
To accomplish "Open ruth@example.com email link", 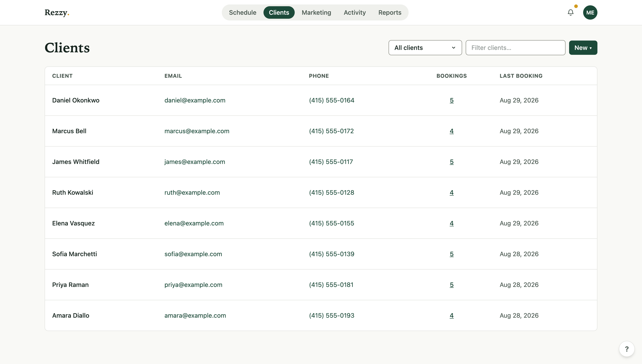I will tap(192, 192).
